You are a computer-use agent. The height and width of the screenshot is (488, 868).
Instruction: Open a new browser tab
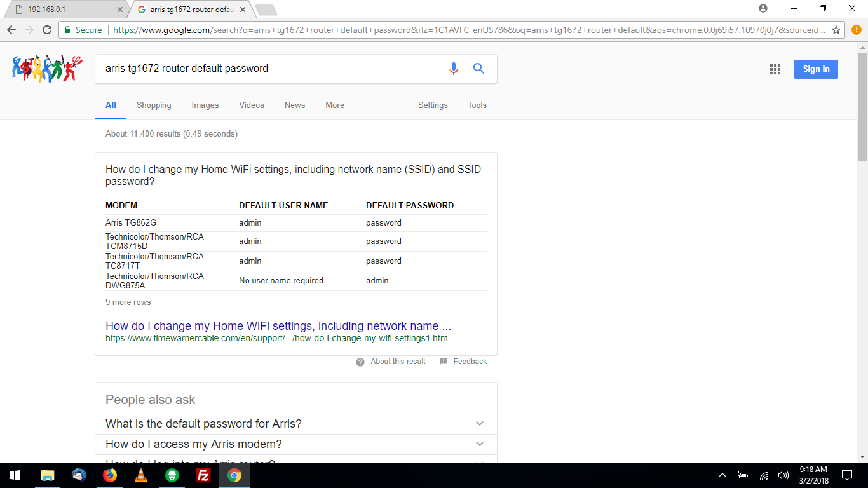266,10
